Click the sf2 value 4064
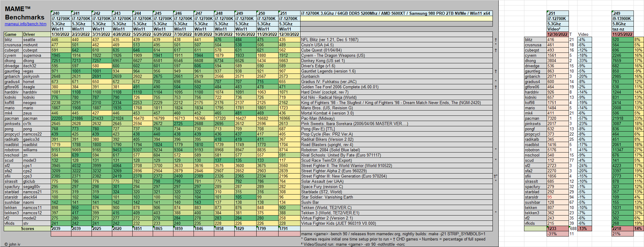The image size is (644, 247). click(122, 165)
